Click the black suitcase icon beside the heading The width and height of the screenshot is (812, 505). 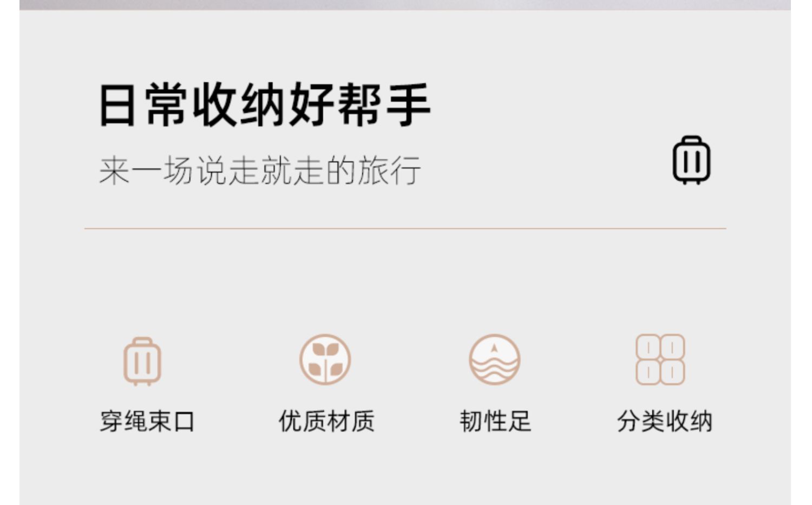click(691, 160)
